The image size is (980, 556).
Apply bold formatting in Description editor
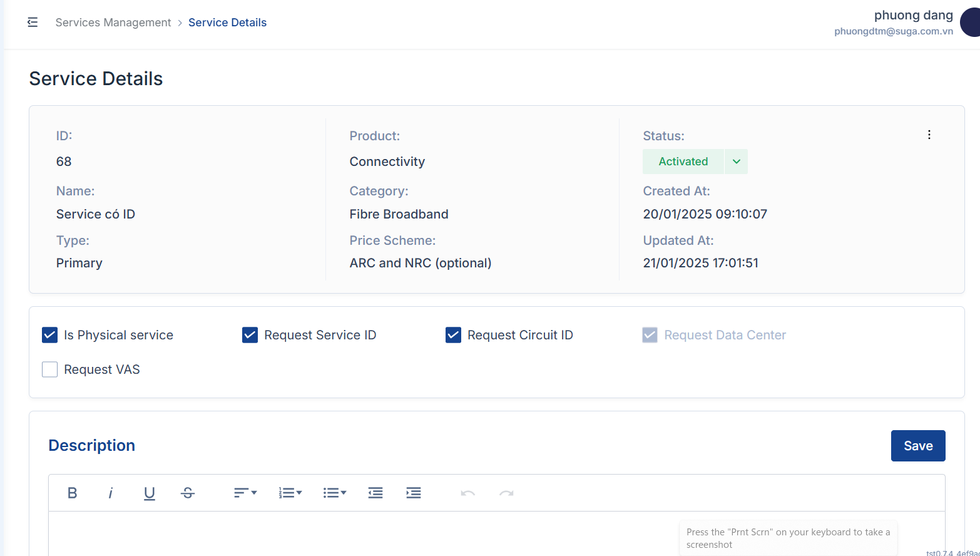[72, 493]
